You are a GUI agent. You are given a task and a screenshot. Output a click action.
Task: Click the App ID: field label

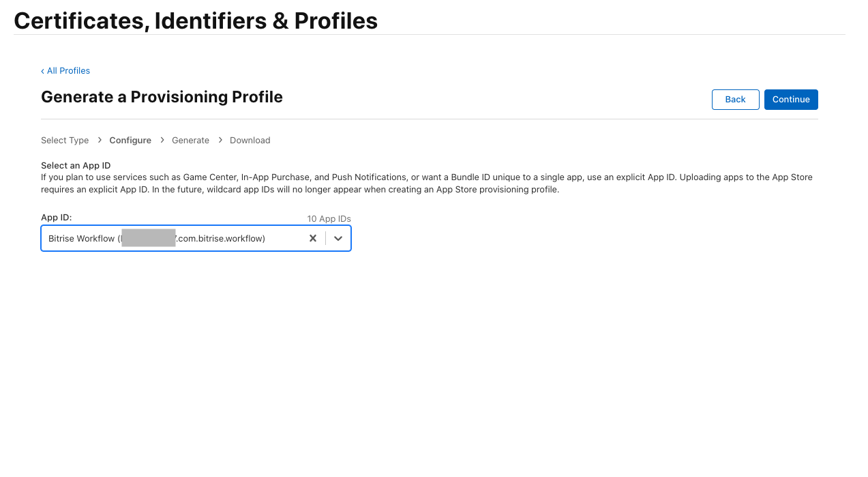[57, 218]
